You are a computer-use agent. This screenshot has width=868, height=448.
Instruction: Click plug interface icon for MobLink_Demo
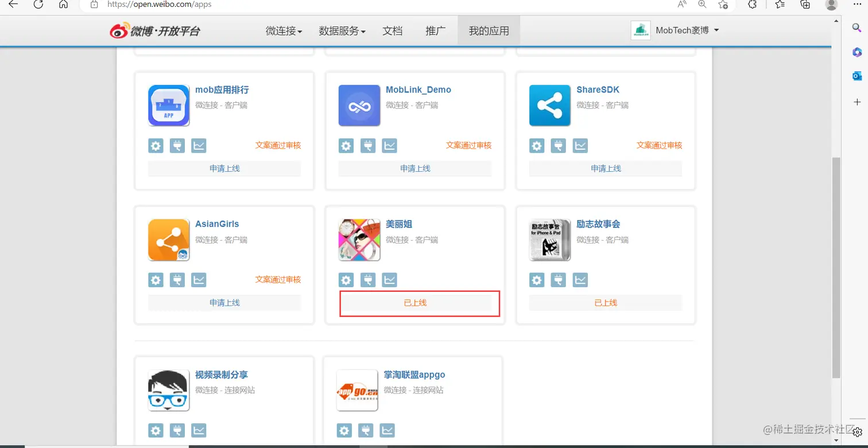pos(368,146)
